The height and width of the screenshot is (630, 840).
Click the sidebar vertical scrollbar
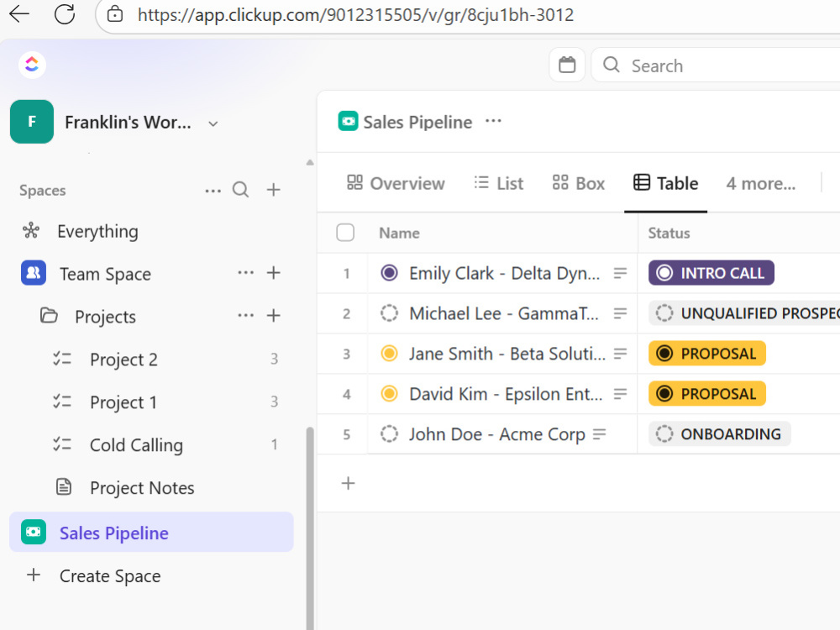(x=310, y=528)
